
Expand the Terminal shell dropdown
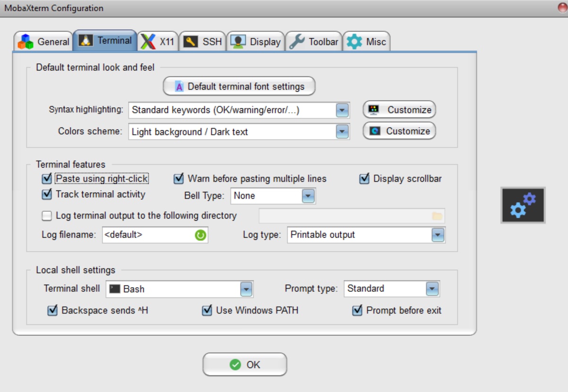click(246, 289)
